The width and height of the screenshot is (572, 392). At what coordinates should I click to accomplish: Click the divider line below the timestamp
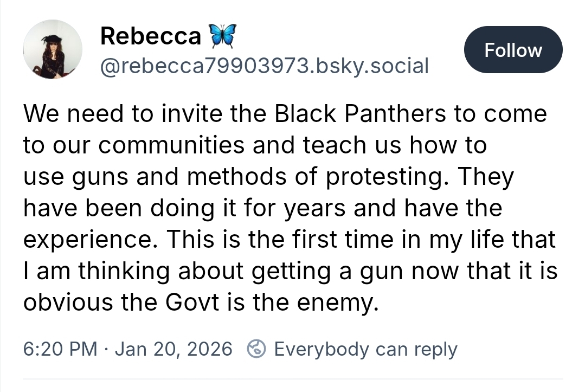(x=286, y=378)
